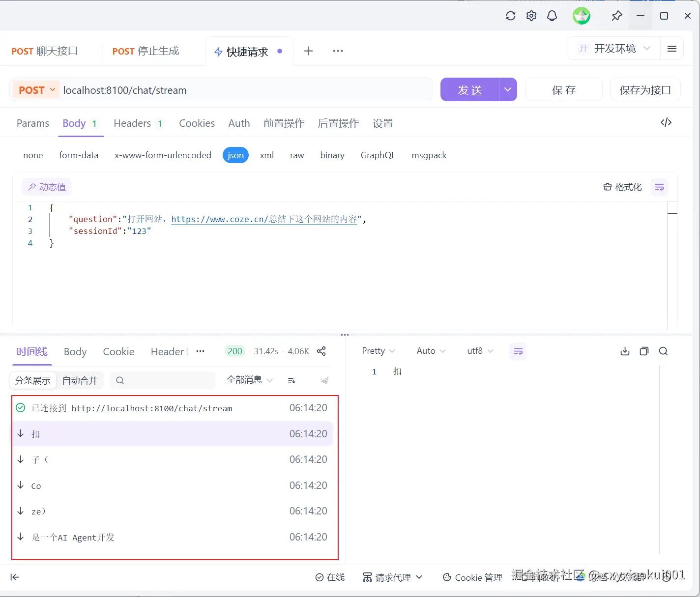Open the Auto content type dropdown

[x=431, y=351]
